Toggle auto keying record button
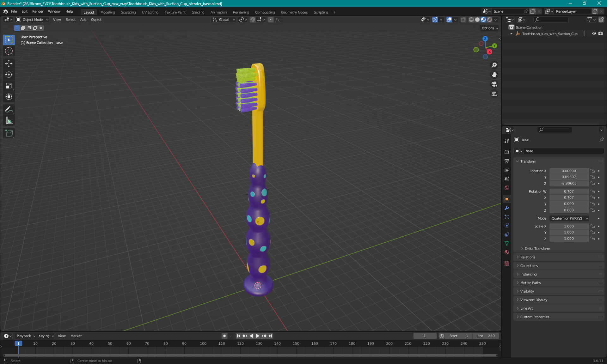This screenshot has height=364, width=607. [224, 336]
